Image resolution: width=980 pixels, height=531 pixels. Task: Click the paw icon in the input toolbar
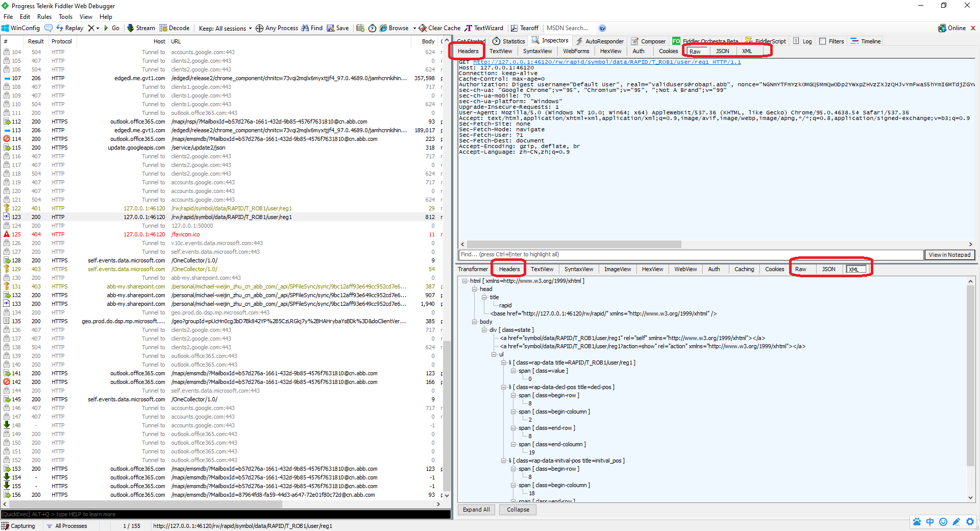[x=917, y=522]
